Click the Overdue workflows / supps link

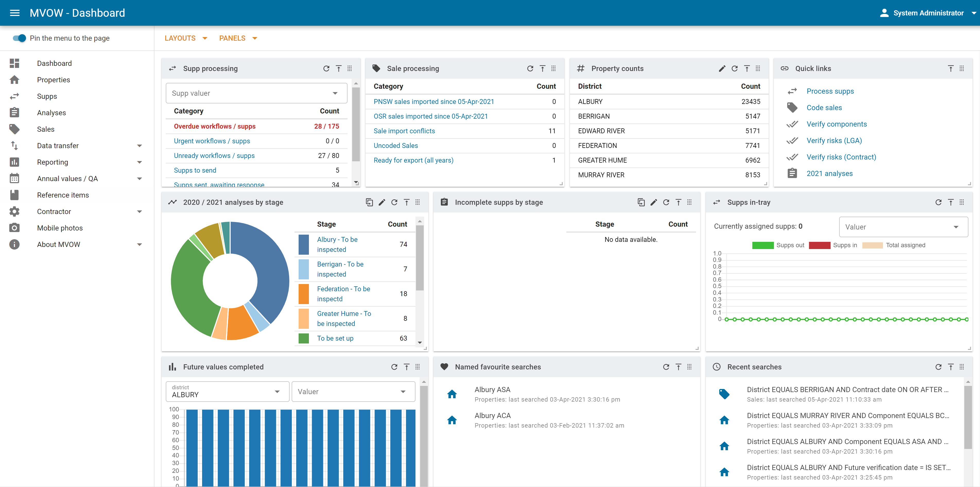(x=214, y=126)
